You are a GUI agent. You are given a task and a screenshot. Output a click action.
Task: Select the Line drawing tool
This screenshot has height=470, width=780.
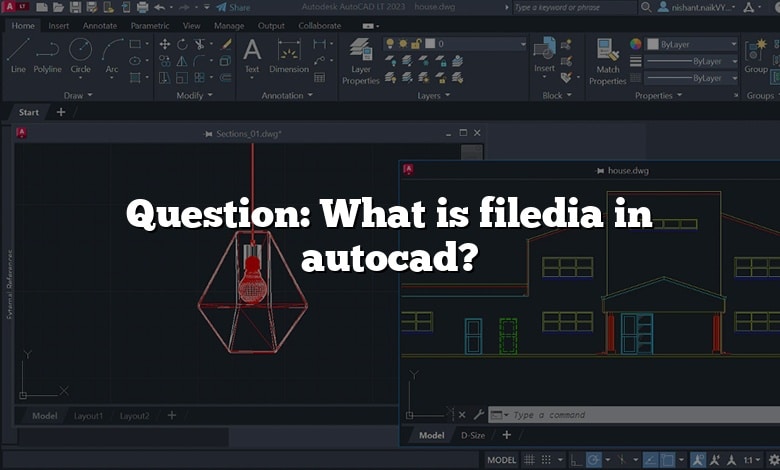[18, 56]
